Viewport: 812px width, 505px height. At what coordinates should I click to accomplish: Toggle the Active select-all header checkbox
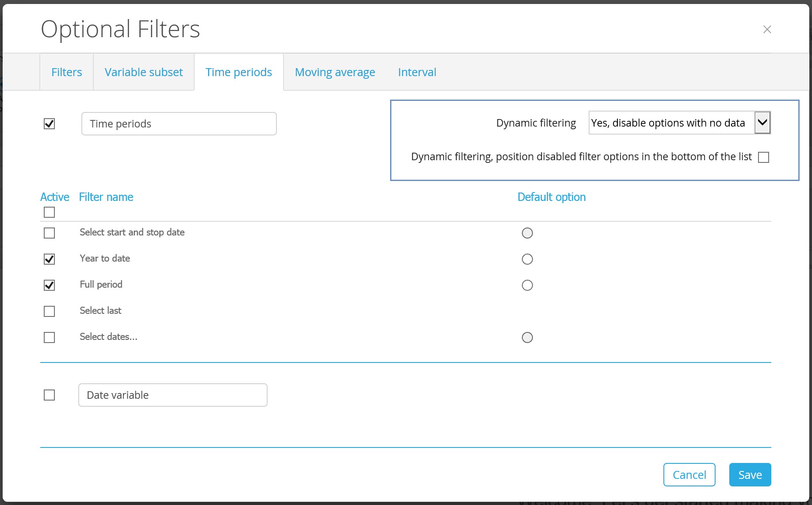click(x=50, y=212)
